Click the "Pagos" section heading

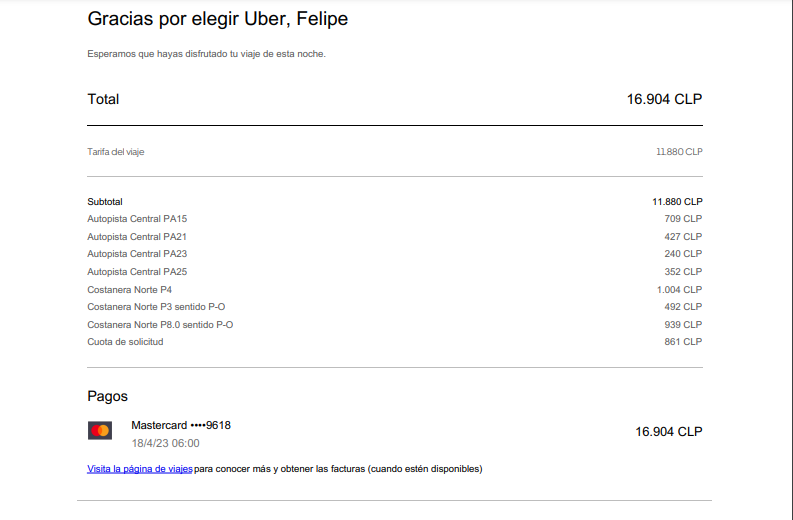[x=107, y=396]
